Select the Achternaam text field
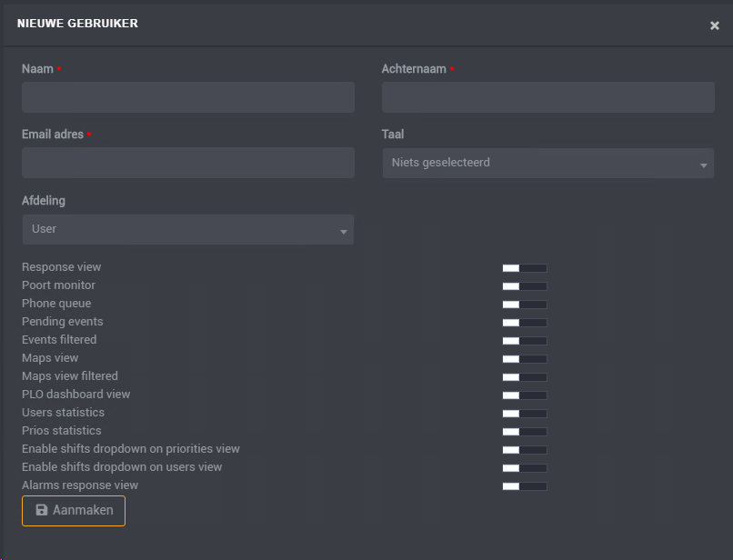 (x=547, y=97)
